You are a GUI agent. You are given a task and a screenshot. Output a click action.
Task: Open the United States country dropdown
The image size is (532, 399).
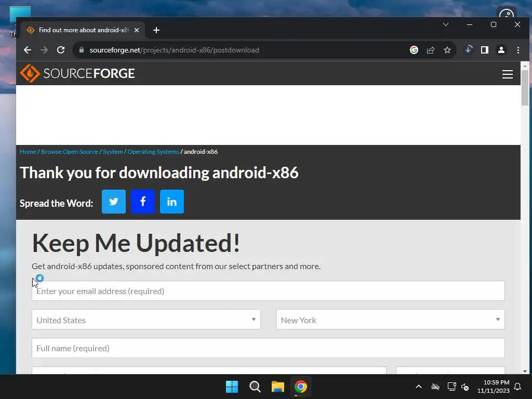pos(146,320)
